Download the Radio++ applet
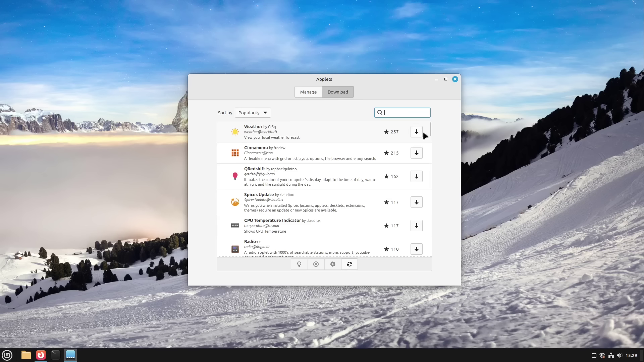This screenshot has width=644, height=362. tap(416, 249)
